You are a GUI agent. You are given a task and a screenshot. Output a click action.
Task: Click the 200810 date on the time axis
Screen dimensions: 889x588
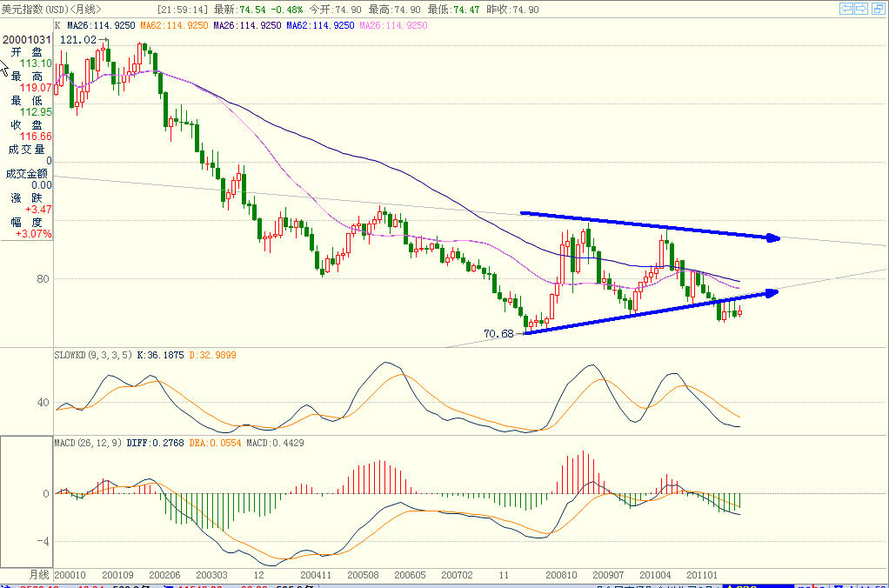561,575
